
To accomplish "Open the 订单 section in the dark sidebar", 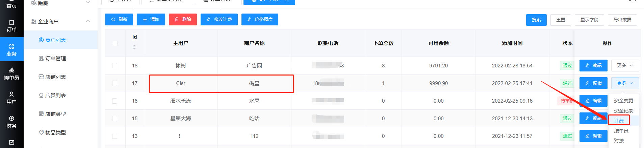I will pos(11,26).
